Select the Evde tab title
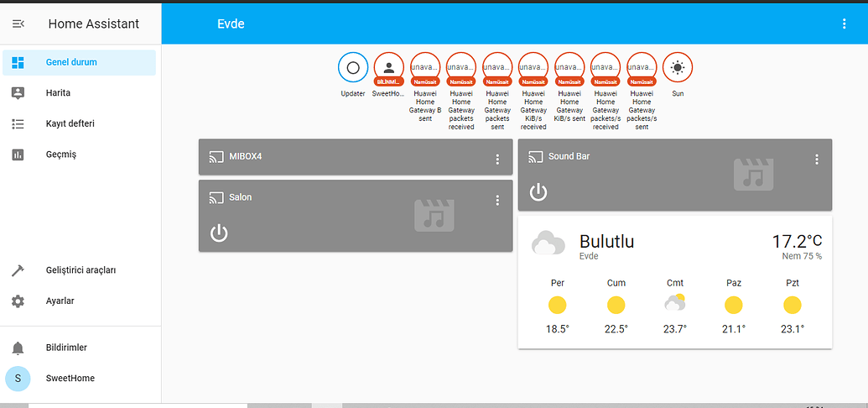This screenshot has width=868, height=408. [231, 24]
